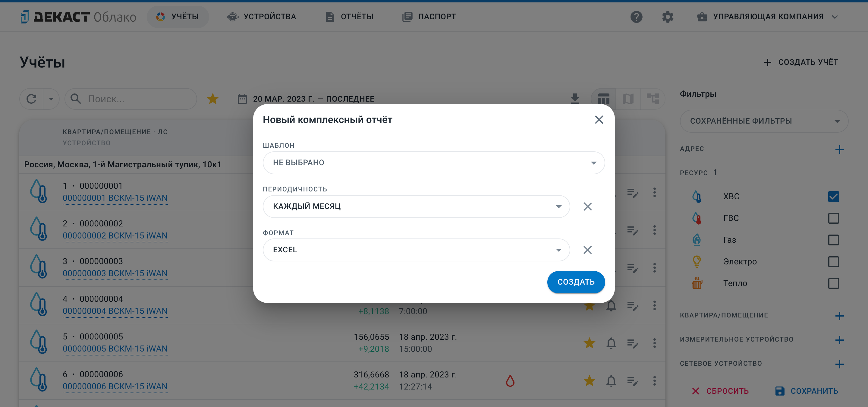Click the СОЗДАТЬ button in the dialog

[x=576, y=282]
